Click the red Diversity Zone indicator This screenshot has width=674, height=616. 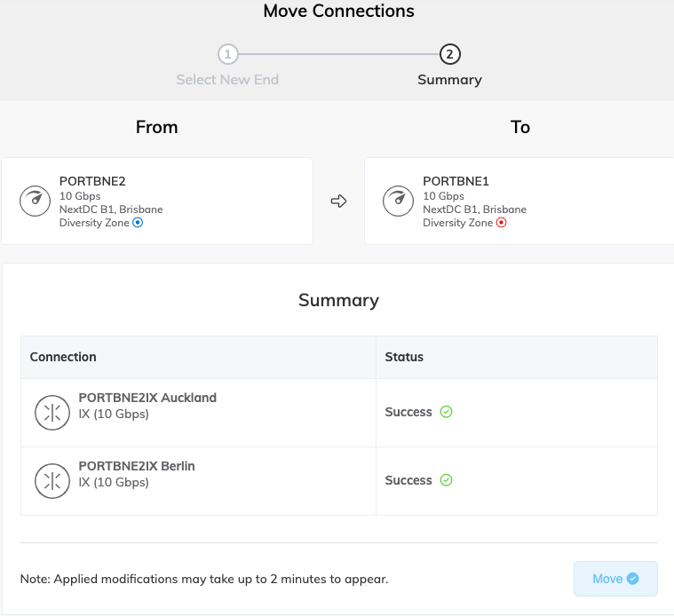(501, 223)
